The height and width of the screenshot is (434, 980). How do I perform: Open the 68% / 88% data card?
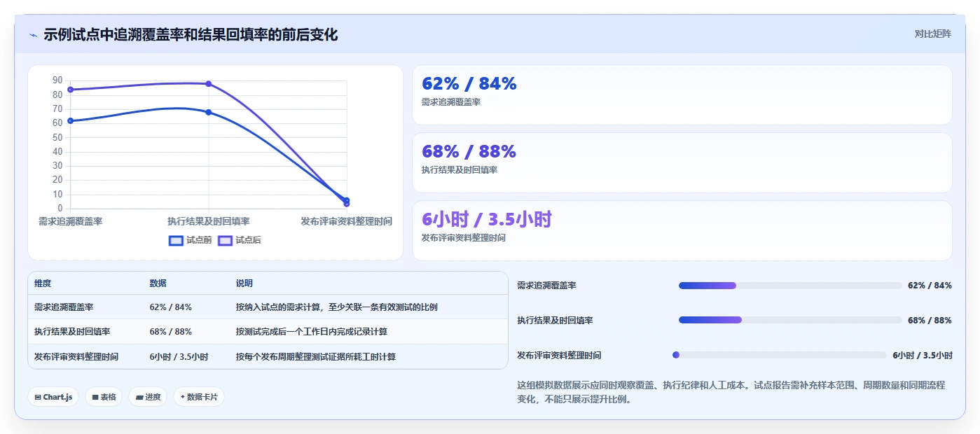[682, 162]
